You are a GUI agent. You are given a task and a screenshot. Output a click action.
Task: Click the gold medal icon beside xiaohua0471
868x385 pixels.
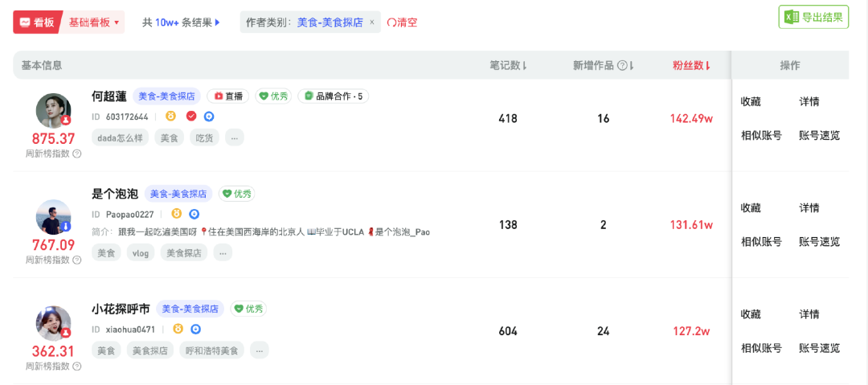(178, 329)
